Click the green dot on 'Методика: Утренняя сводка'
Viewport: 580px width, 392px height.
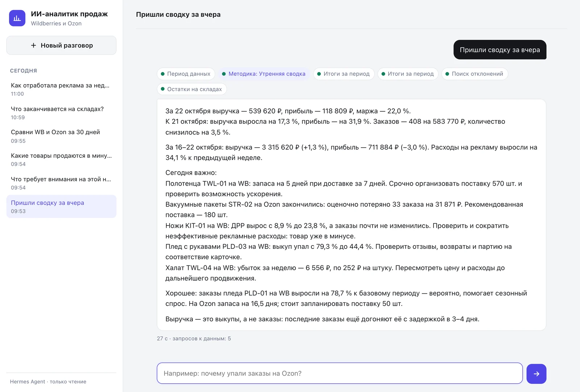(x=224, y=74)
